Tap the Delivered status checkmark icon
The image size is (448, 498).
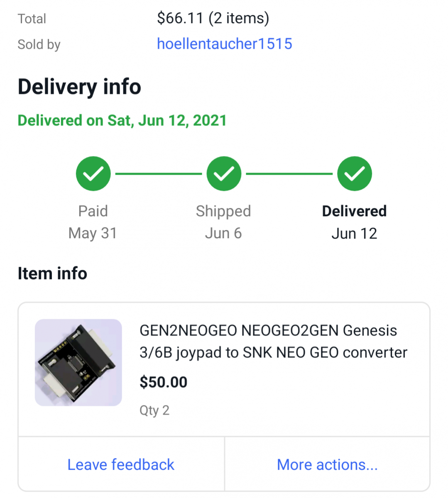(x=354, y=173)
